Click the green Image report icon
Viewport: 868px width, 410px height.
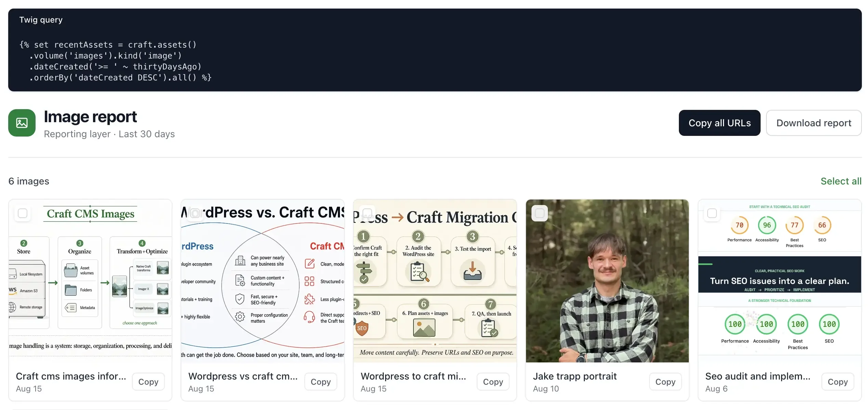coord(22,123)
